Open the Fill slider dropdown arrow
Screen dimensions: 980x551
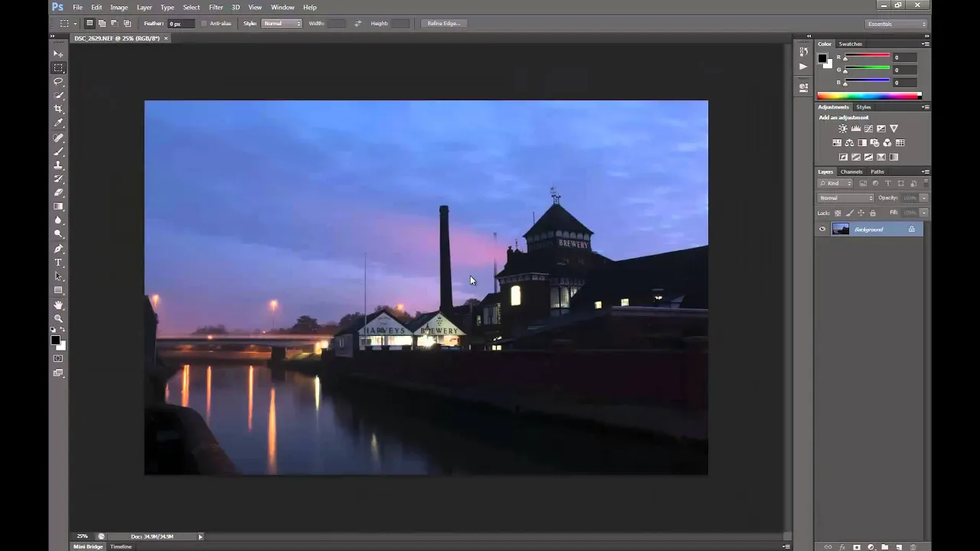(x=924, y=213)
